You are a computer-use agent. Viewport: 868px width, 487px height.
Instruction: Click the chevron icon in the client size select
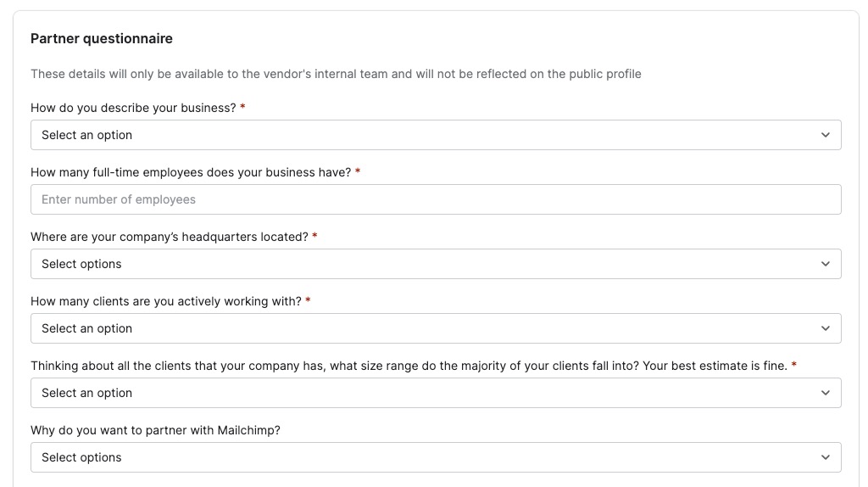(826, 393)
